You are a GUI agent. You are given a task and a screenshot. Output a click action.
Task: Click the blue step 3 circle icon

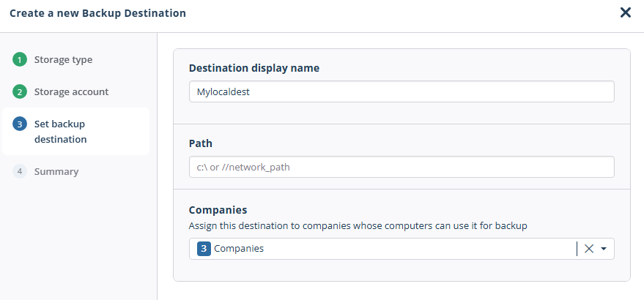click(19, 124)
